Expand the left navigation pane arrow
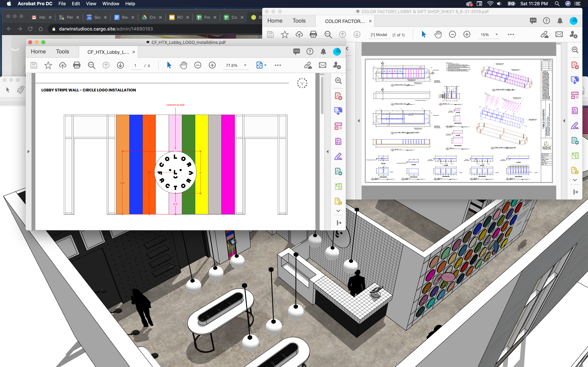Image resolution: width=588 pixels, height=367 pixels. pos(28,152)
